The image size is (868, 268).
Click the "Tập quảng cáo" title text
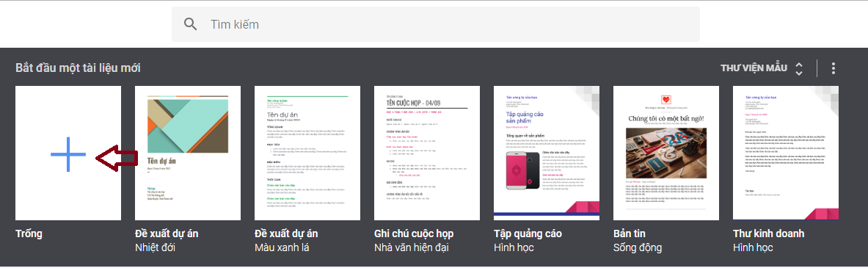(528, 233)
